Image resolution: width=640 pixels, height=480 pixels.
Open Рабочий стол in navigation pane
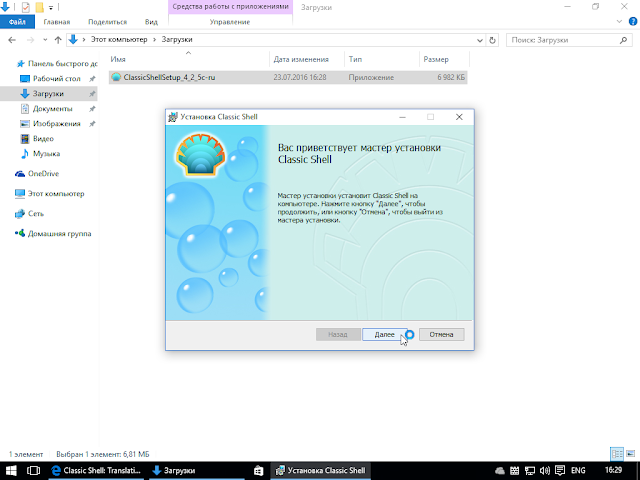(57, 78)
